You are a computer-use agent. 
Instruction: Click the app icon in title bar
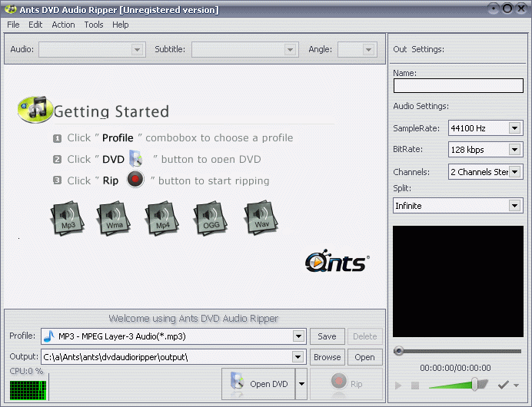11,9
